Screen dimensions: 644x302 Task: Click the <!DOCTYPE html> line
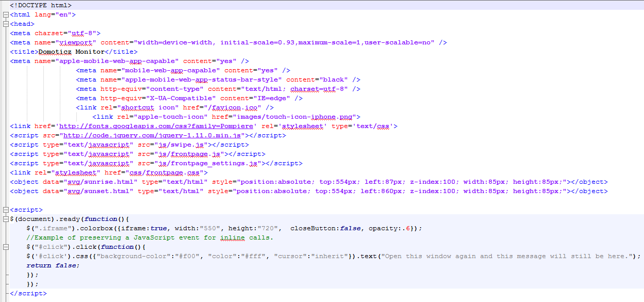point(41,5)
